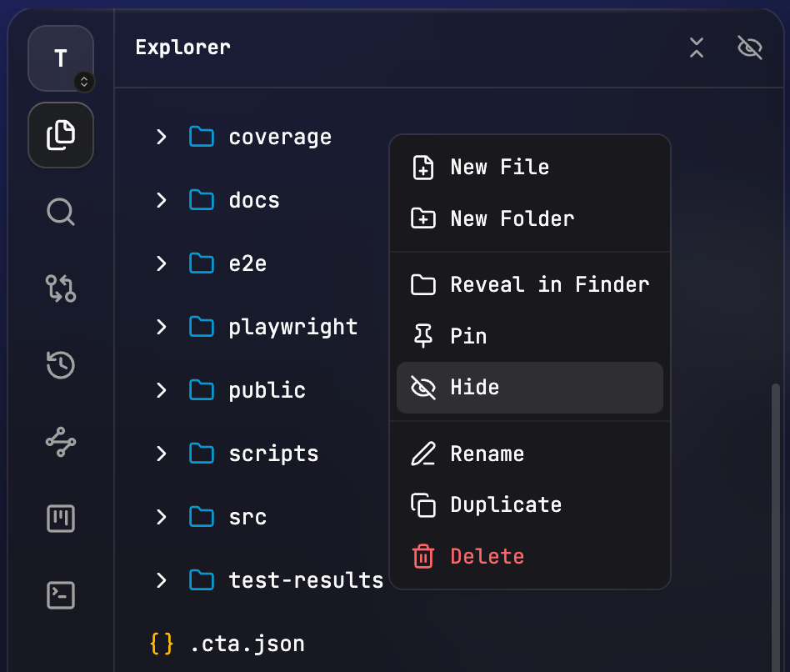The height and width of the screenshot is (672, 790).
Task: Expand the src folder chevron
Action: pos(161,517)
